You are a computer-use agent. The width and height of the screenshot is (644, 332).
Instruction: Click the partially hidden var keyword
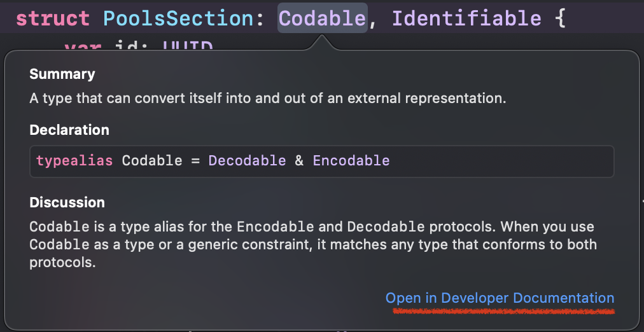[x=83, y=47]
